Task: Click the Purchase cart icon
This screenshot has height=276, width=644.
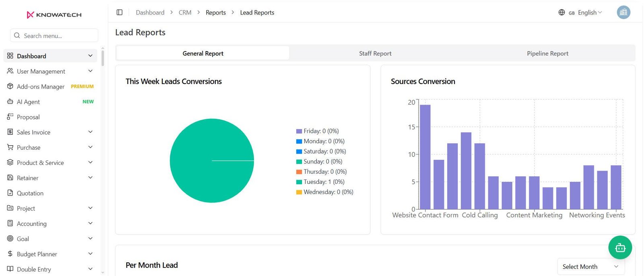Action: point(10,147)
